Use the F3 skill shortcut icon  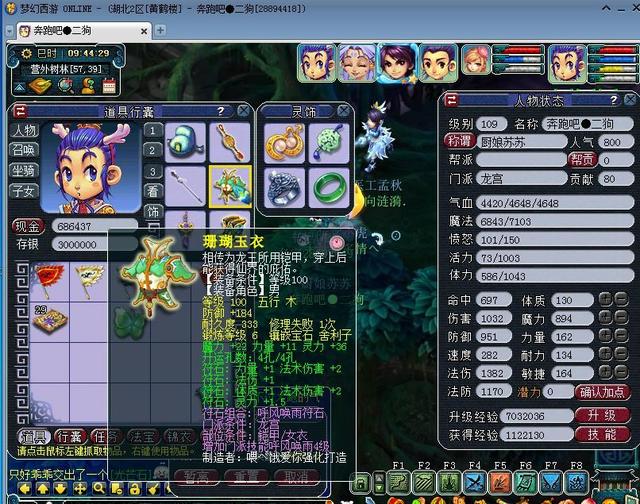pos(449,484)
